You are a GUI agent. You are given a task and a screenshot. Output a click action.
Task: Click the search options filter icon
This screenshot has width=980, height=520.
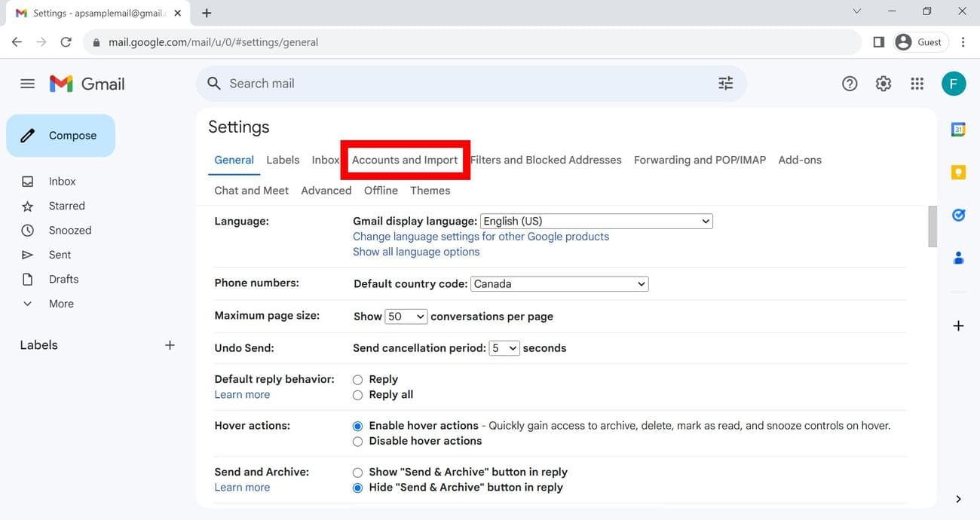[725, 84]
